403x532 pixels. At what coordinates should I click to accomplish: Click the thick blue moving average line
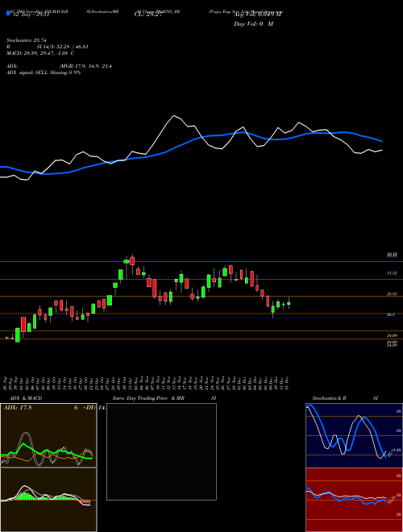(190, 140)
